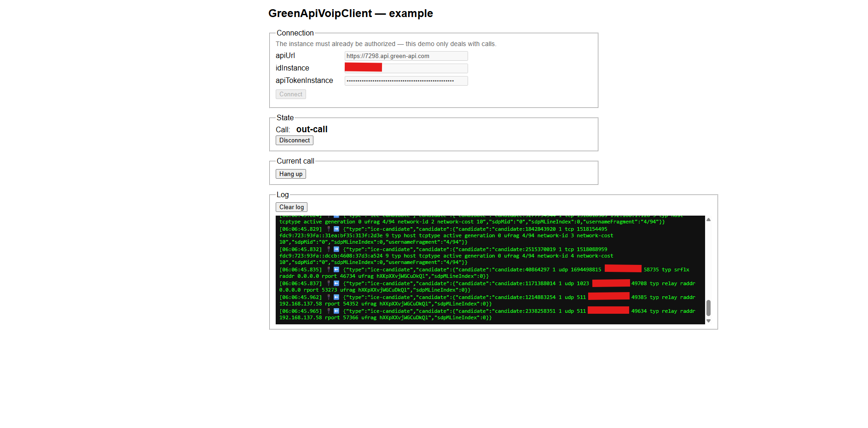Click the [06:06:45.962] log timestamp
Screen dimensions: 868x428
tap(301, 297)
